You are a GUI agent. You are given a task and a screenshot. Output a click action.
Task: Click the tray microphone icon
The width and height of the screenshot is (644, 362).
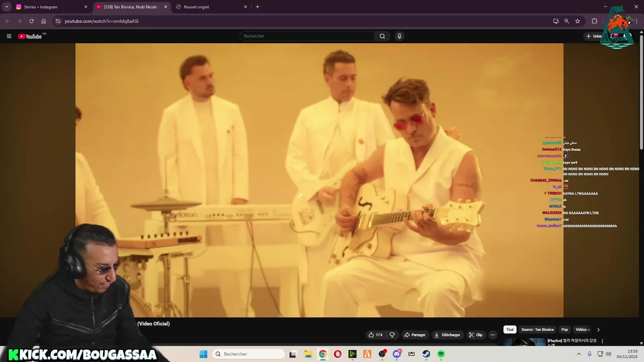(590, 354)
